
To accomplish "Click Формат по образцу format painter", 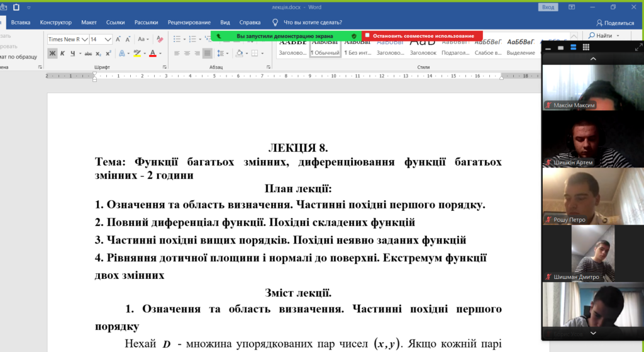I will point(18,57).
